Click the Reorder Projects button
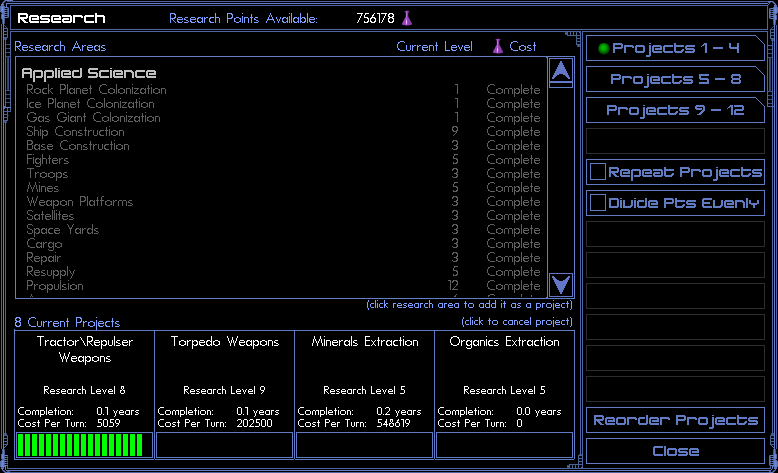 pyautogui.click(x=675, y=420)
